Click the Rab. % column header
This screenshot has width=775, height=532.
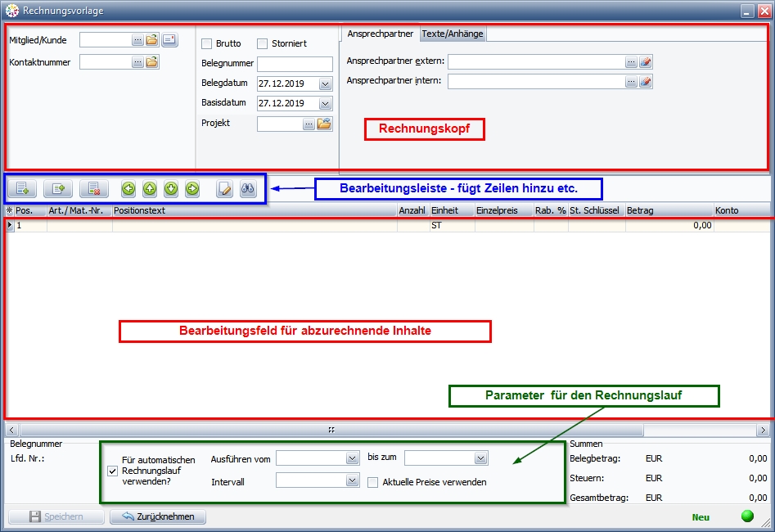[551, 210]
